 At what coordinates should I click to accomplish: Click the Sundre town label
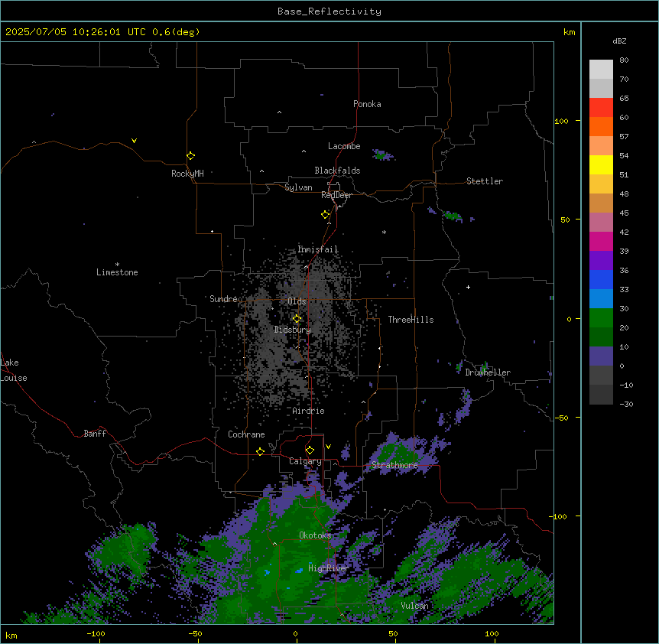(223, 299)
